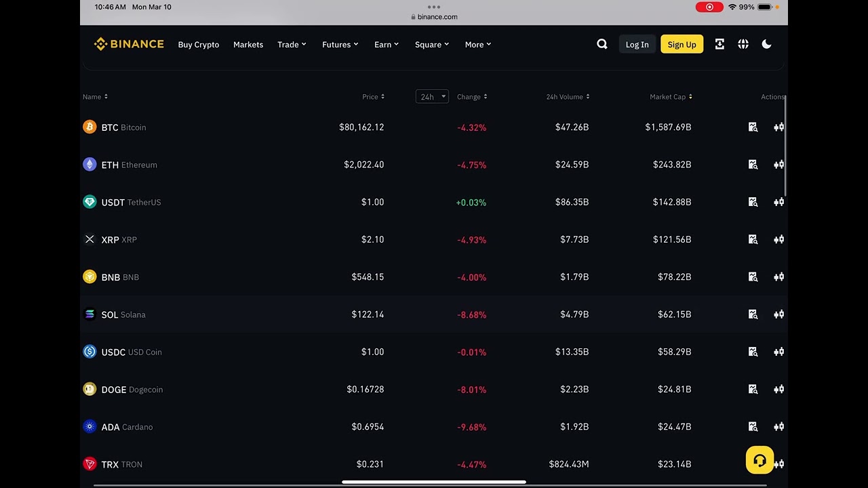This screenshot has height=488, width=868.
Task: Click the TRON coin logo
Action: click(x=90, y=464)
